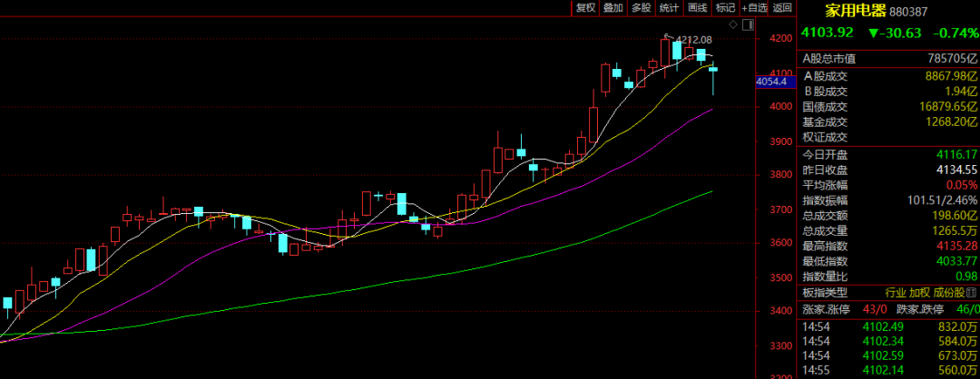Screen dimensions: 980x379
Task: Click the 指数量比 value 0.98
Action: [x=967, y=277]
